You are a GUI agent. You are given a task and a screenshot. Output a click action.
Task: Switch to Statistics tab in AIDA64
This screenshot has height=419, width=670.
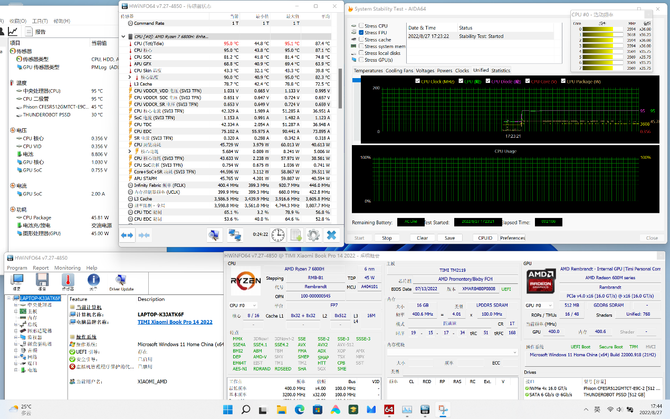tap(501, 70)
